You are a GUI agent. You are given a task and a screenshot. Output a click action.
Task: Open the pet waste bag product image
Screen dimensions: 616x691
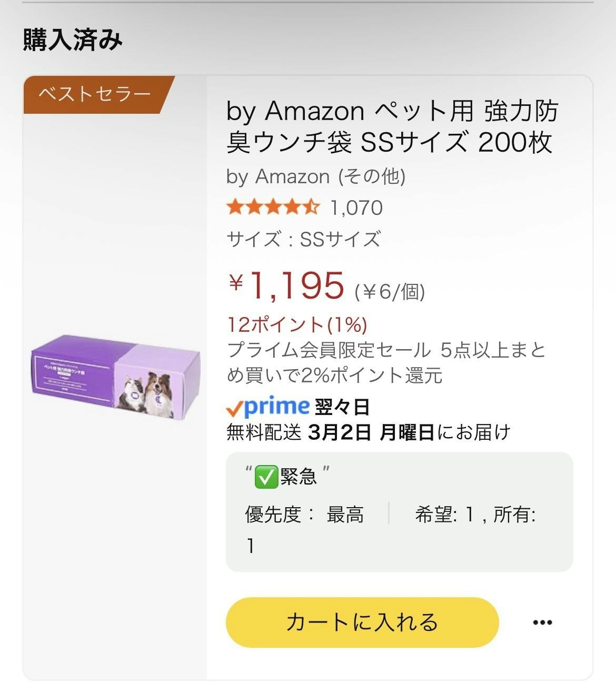[115, 375]
